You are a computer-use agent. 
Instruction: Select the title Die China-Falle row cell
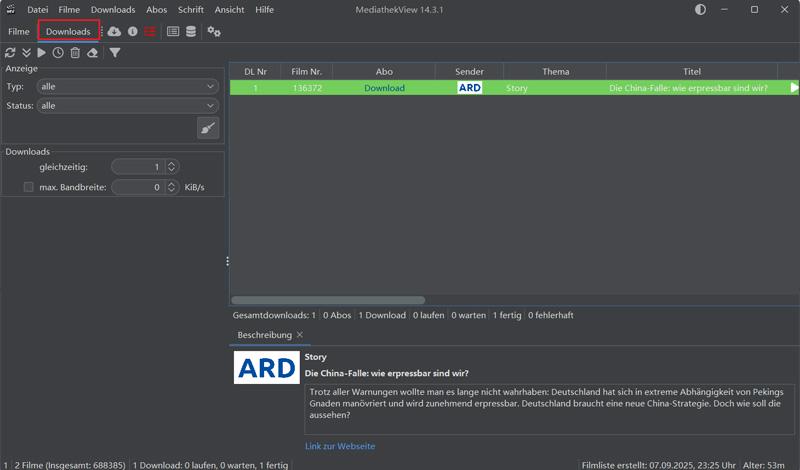(692, 88)
